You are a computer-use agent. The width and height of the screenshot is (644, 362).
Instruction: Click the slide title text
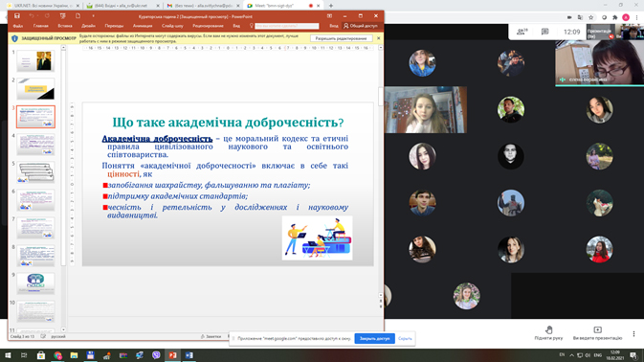pos(228,122)
